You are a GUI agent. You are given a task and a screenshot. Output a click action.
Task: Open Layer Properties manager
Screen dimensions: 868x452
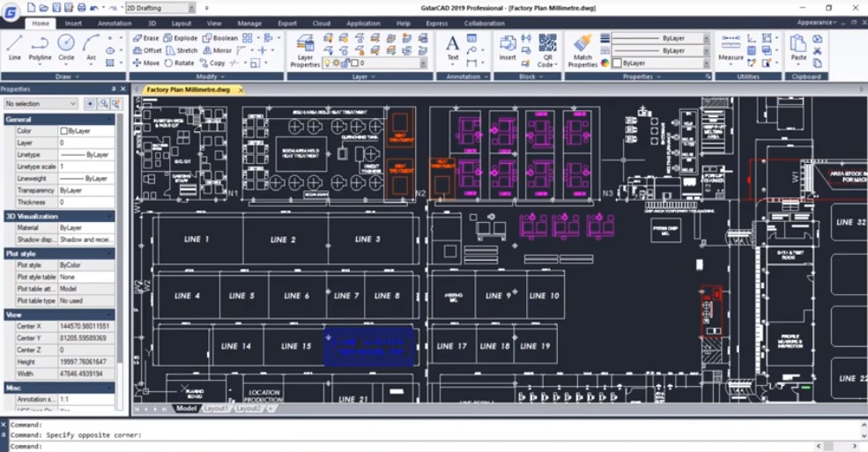(x=305, y=51)
